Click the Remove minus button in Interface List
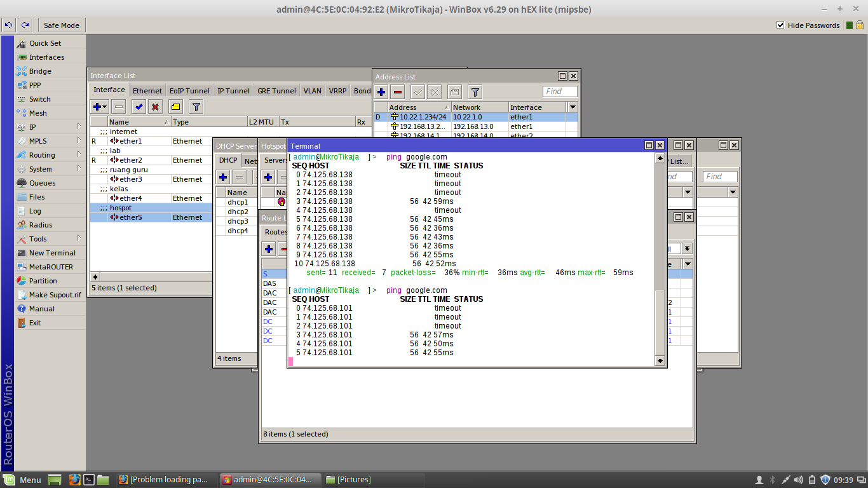This screenshot has height=488, width=868. pos(119,107)
